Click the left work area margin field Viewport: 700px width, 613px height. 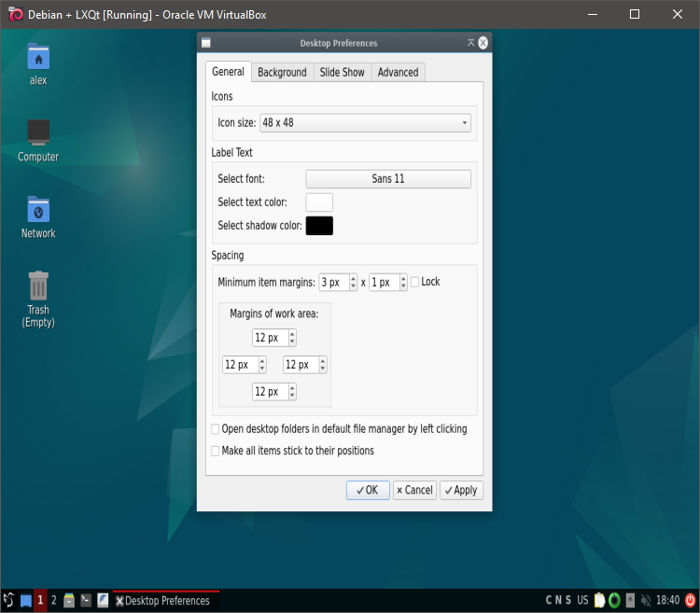pos(241,365)
